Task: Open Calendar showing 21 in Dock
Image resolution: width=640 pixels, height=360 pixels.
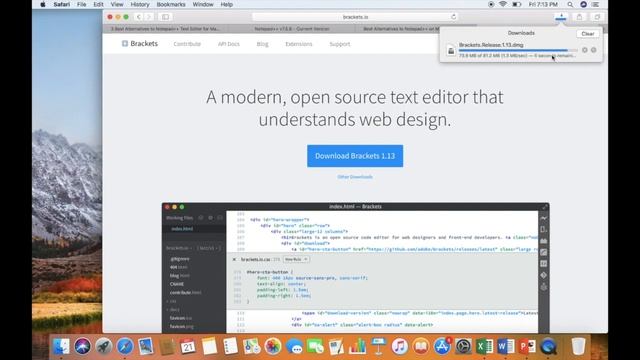Action: click(188, 347)
